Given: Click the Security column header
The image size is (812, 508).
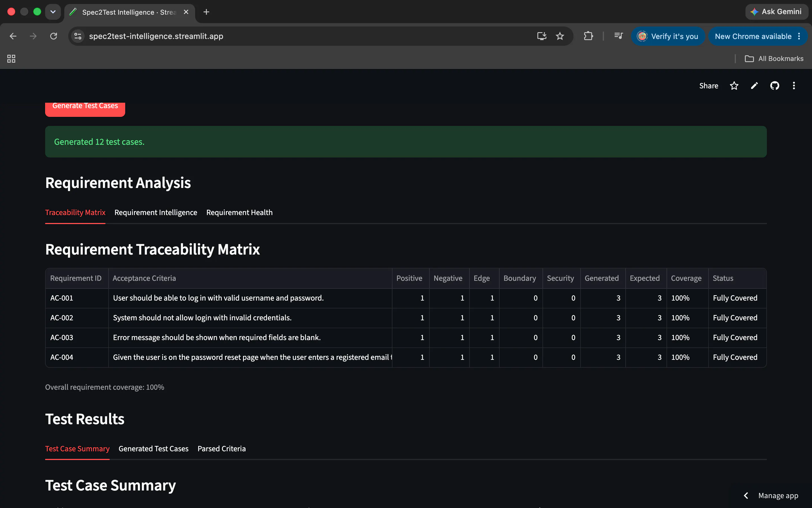Looking at the screenshot, I should (x=561, y=278).
